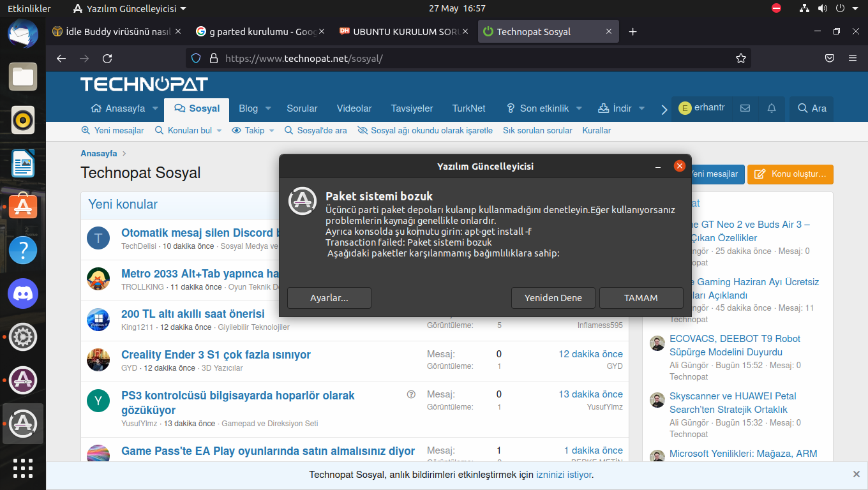The height and width of the screenshot is (490, 868).
Task: Click Etkinlikler in the top bar
Action: click(29, 9)
